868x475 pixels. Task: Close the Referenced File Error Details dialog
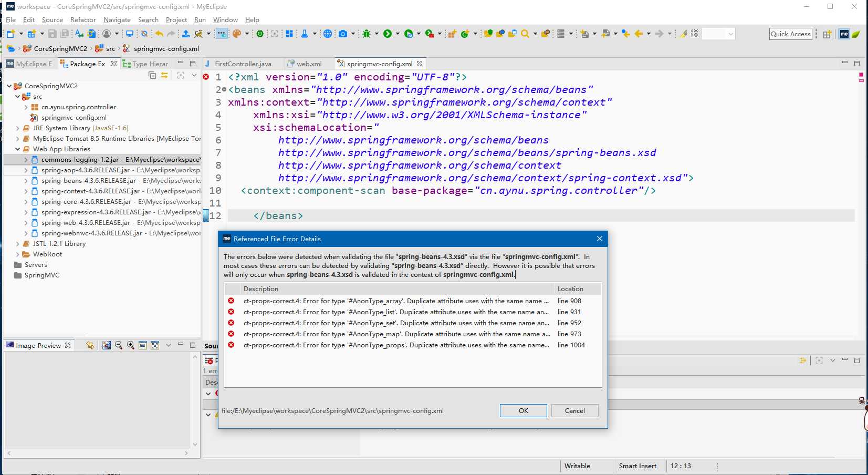(599, 239)
